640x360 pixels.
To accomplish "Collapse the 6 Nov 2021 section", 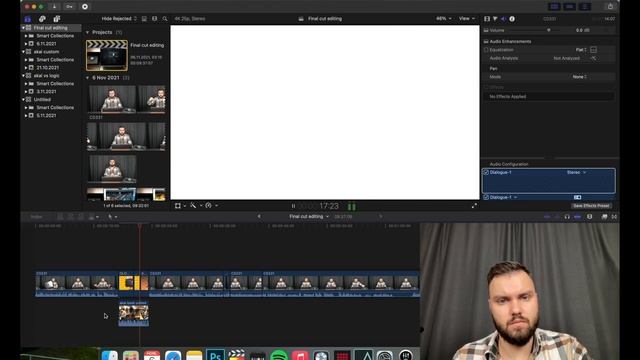I will 87,78.
